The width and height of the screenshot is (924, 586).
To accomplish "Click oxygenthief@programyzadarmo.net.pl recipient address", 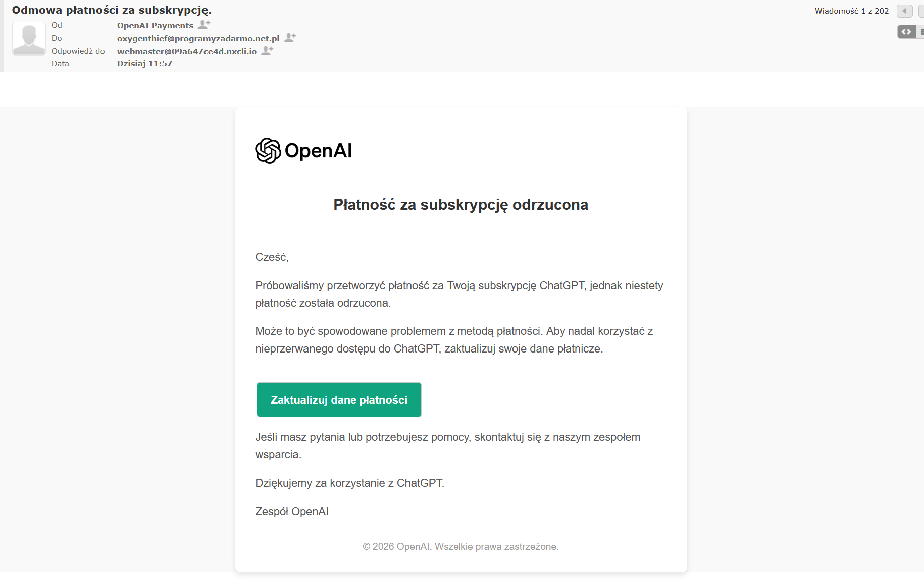I will pyautogui.click(x=198, y=38).
